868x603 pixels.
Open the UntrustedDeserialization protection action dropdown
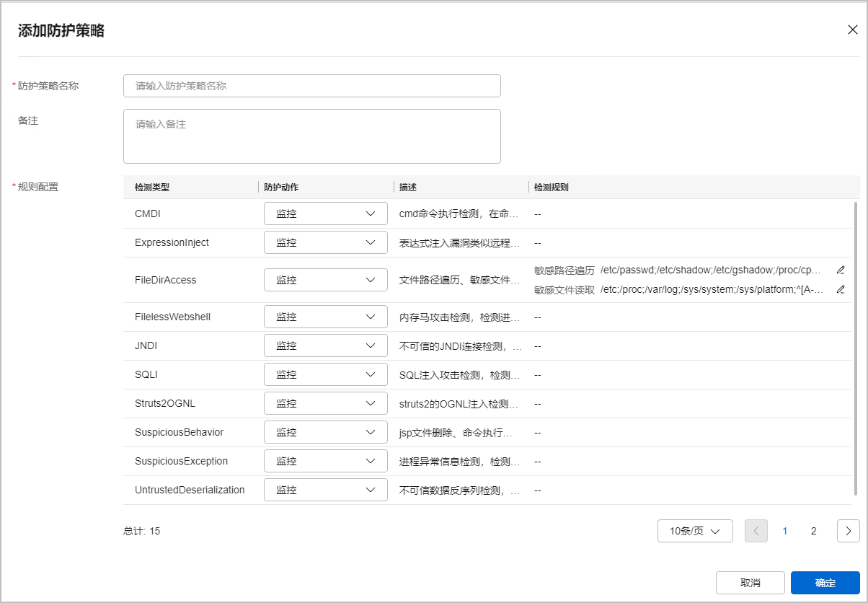tap(326, 490)
